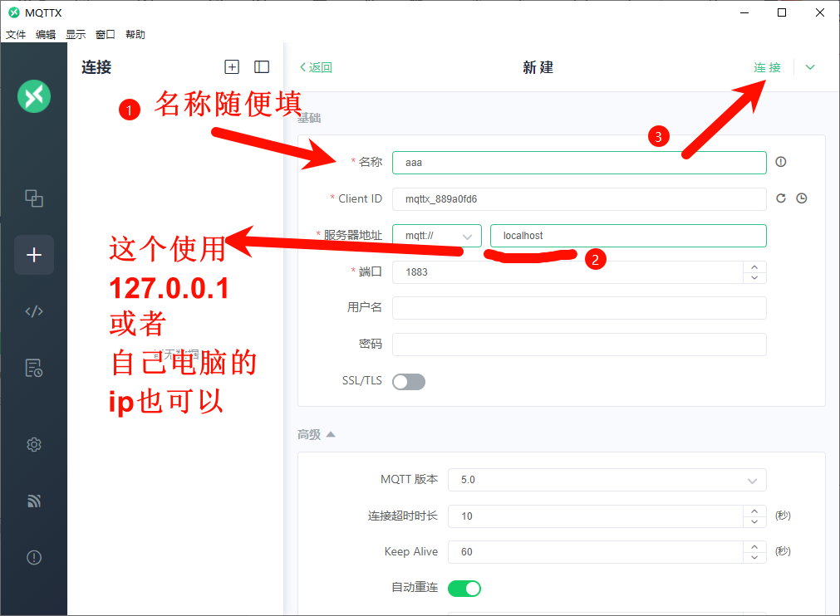Click the 用户名 input field
Image resolution: width=840 pixels, height=616 pixels.
[579, 308]
